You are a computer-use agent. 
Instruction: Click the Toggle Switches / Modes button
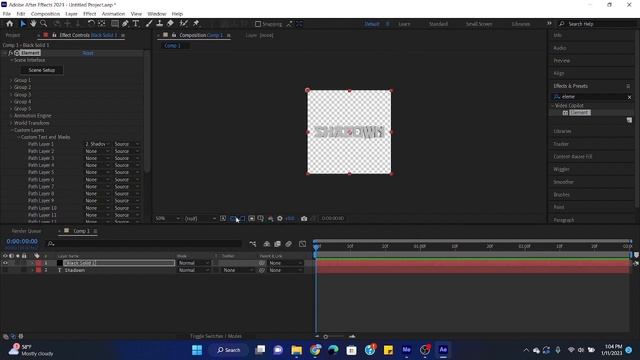click(x=216, y=336)
